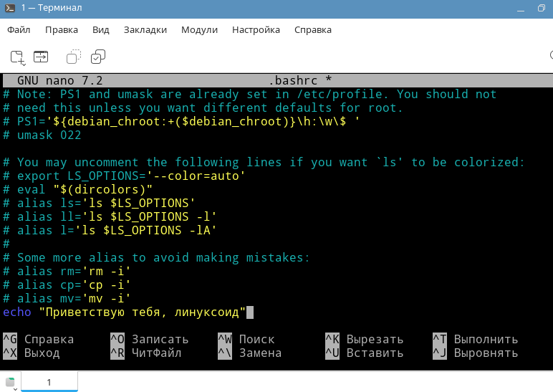Click the 'need this unless you want' line
Screen dimensions: 553x392
[x=203, y=107]
